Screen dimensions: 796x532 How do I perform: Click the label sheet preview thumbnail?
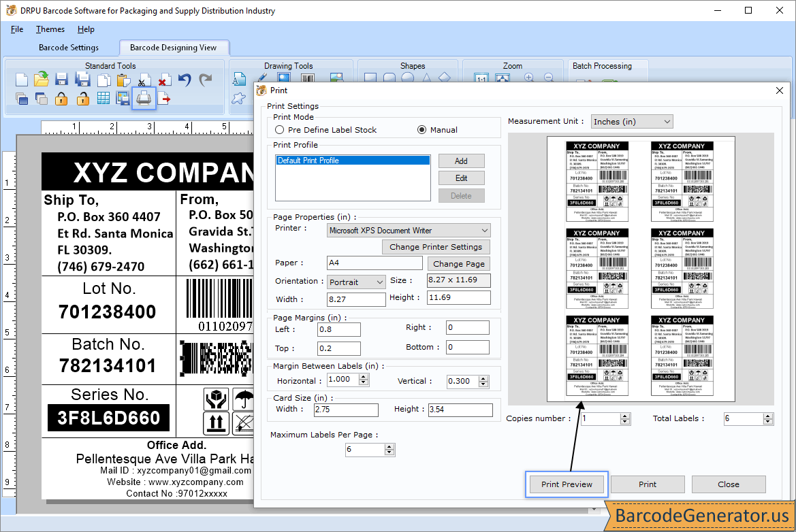(641, 269)
